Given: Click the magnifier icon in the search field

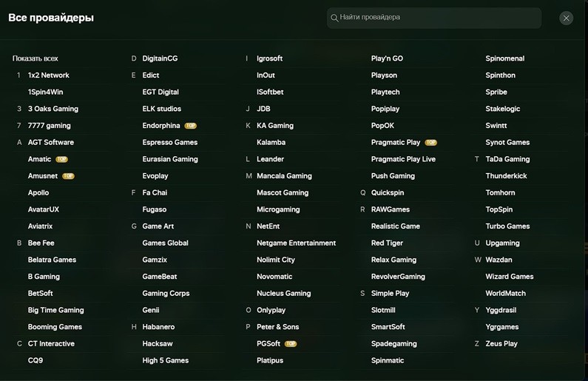Looking at the screenshot, I should [334, 18].
